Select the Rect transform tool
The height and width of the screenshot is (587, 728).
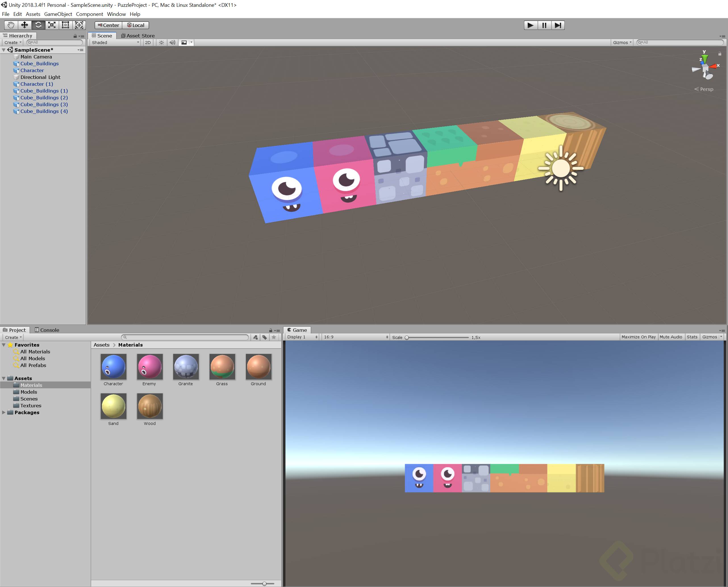(x=65, y=25)
